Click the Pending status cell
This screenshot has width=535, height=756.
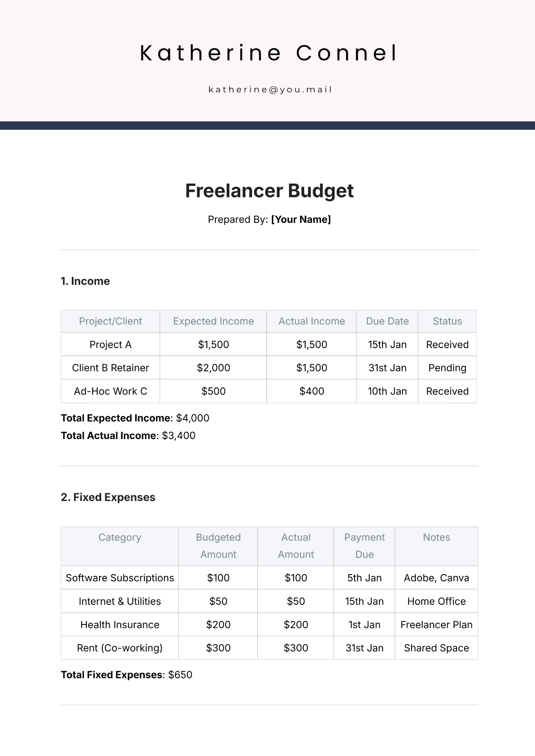coord(447,368)
